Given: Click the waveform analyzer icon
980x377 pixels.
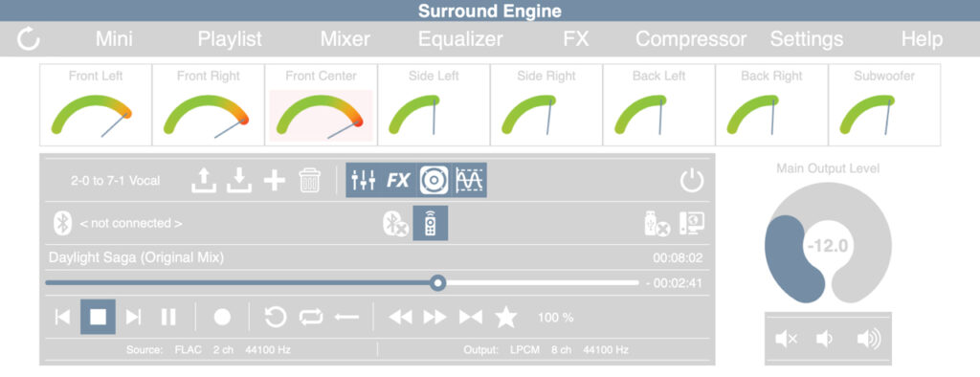Looking at the screenshot, I should click(x=469, y=180).
